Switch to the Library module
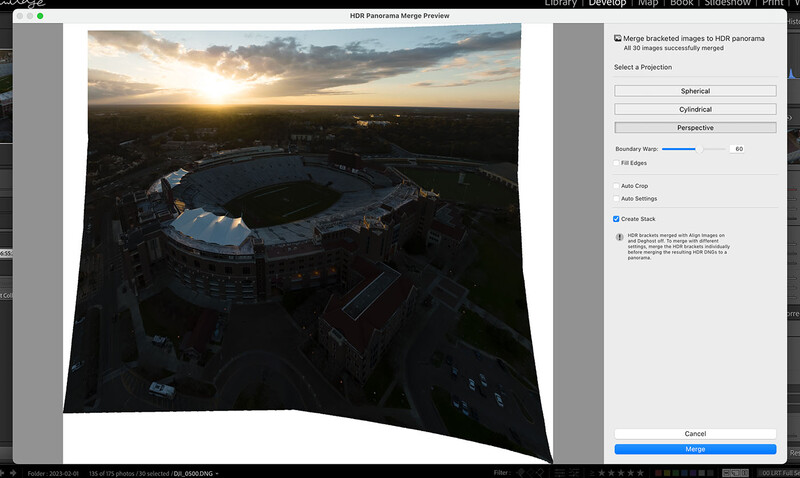Screen dimensions: 800x478 [561, 3]
